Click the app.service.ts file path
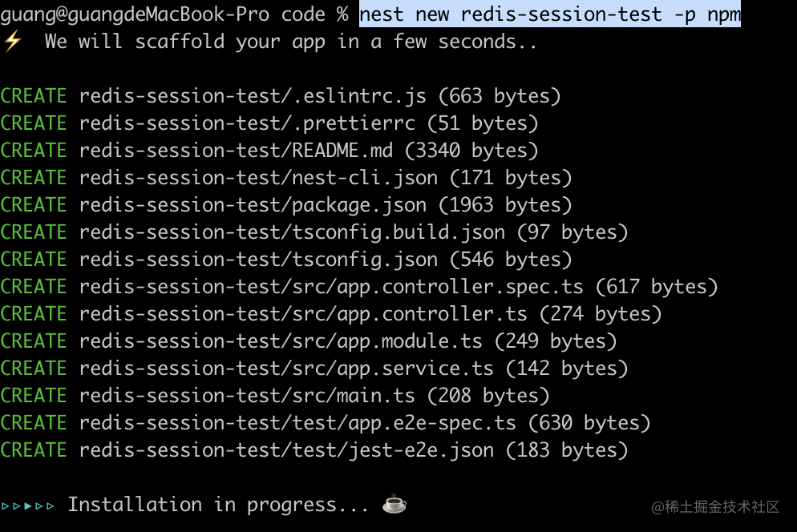The height and width of the screenshot is (532, 797). [286, 369]
